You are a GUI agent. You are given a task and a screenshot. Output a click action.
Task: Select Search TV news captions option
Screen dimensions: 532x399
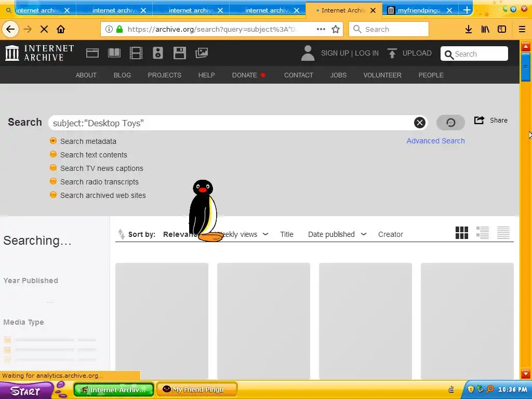pos(54,168)
